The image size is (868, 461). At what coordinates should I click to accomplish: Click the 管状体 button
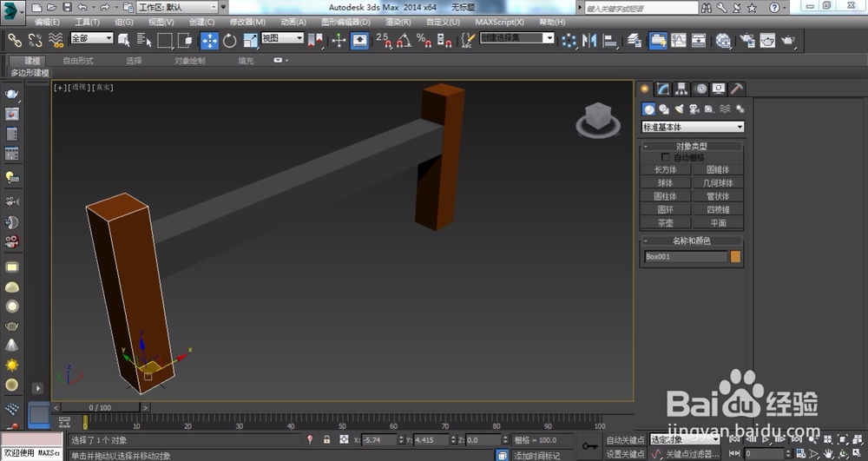click(718, 196)
